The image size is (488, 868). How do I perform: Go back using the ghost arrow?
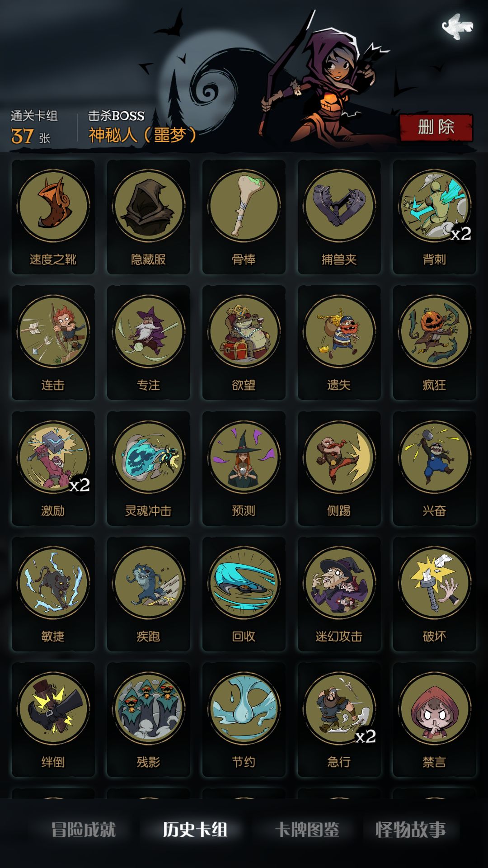[x=457, y=26]
